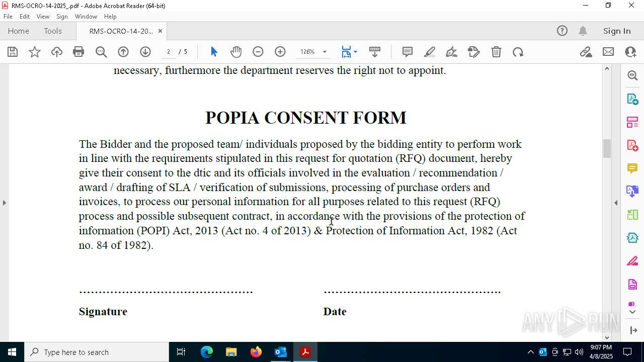Switch to the Tools tab
The image size is (644, 362).
pyautogui.click(x=53, y=31)
